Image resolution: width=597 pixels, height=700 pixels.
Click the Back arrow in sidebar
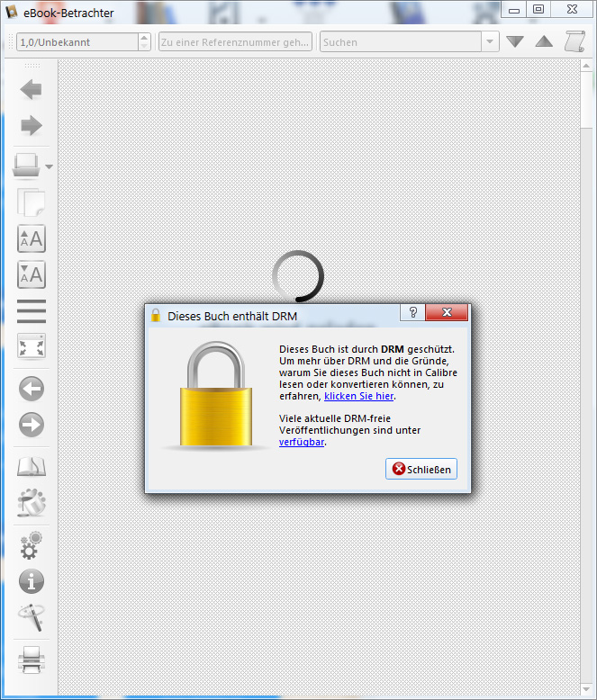pos(31,90)
